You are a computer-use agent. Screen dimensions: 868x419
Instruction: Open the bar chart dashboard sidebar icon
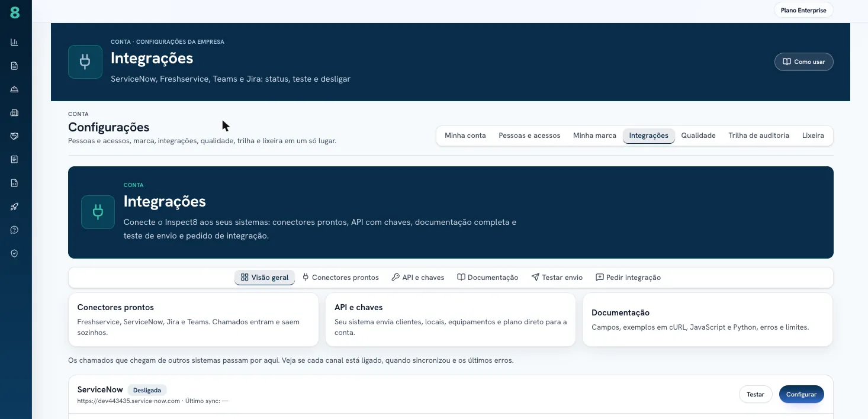(x=15, y=42)
